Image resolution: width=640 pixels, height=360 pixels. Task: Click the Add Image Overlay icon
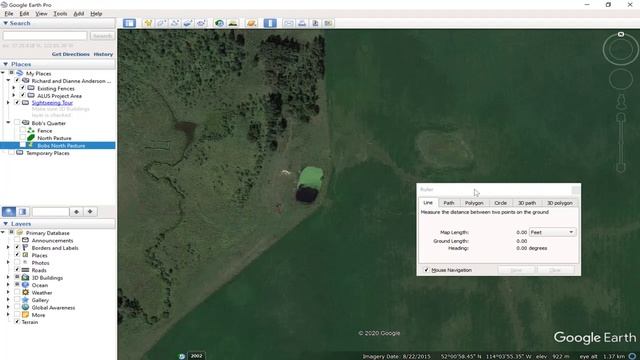pyautogui.click(x=188, y=23)
